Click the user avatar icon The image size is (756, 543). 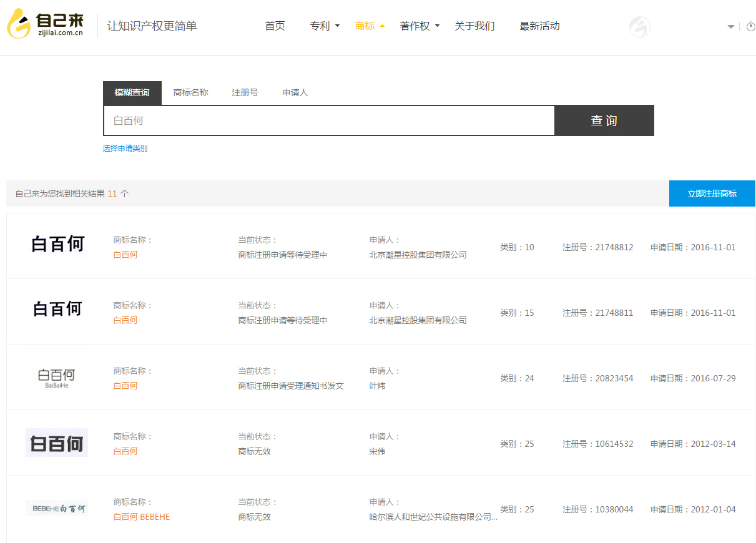click(x=639, y=26)
